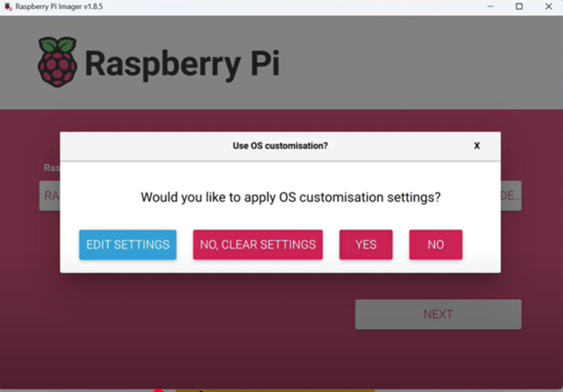Click the 'Would you like to apply' question text
563x392 pixels.
pyautogui.click(x=291, y=197)
